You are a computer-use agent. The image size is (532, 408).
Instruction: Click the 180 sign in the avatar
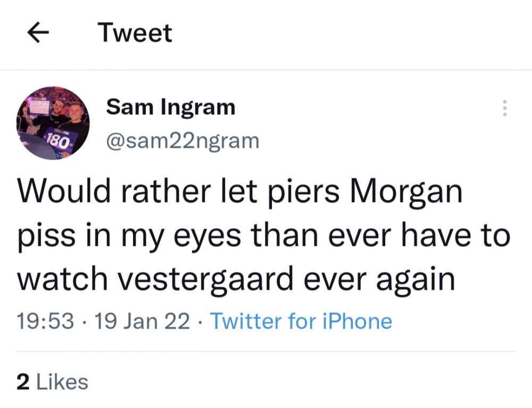coord(56,141)
